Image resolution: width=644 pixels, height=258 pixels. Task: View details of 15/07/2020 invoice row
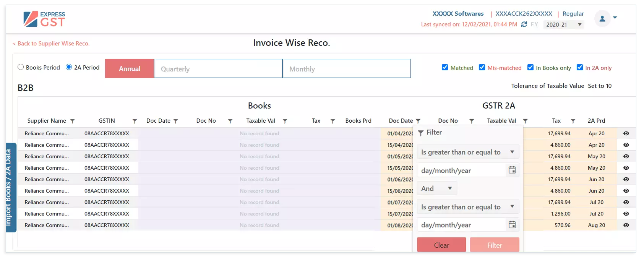pyautogui.click(x=626, y=214)
